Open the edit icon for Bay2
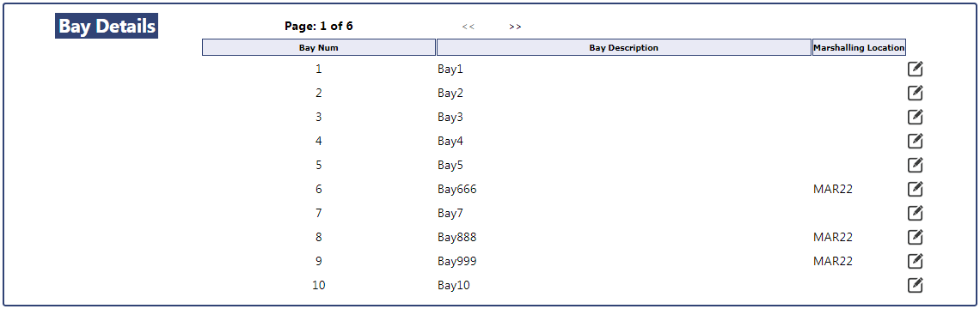The width and height of the screenshot is (980, 309). 915,93
